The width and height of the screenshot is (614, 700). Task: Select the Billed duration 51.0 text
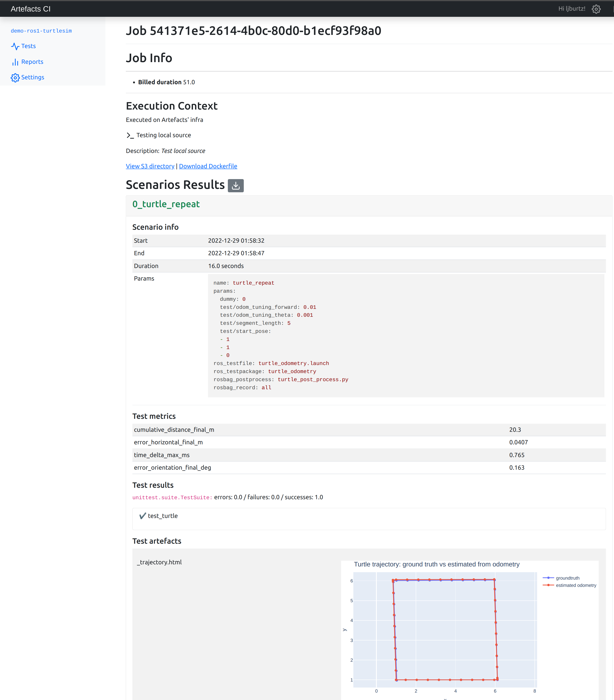[x=166, y=82]
